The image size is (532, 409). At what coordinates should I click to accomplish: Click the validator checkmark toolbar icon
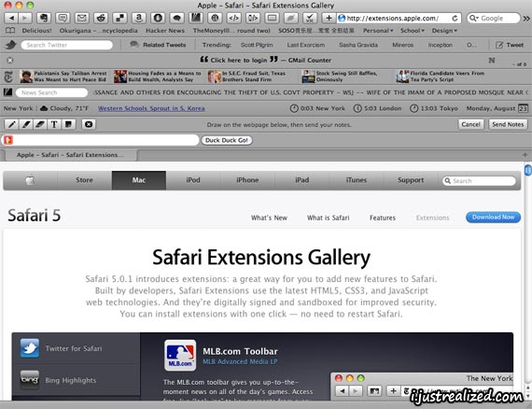click(310, 18)
